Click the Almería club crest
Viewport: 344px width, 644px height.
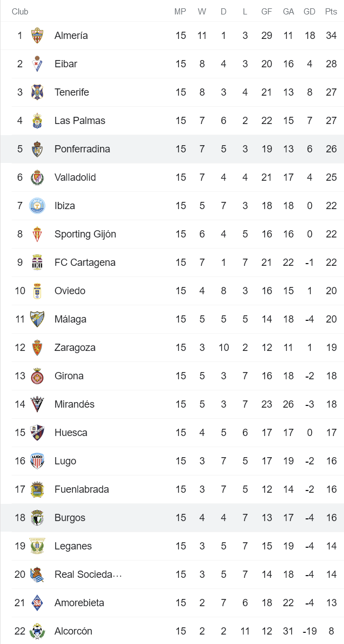38,35
